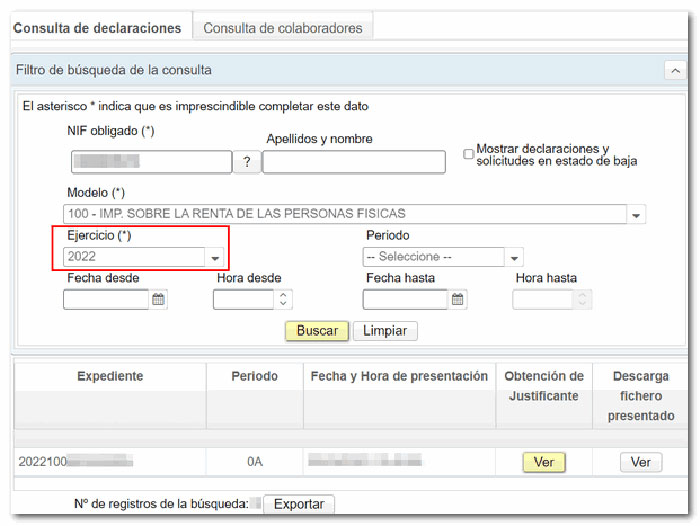
Task: Focus the Apellidos y nombre field
Action: click(354, 162)
